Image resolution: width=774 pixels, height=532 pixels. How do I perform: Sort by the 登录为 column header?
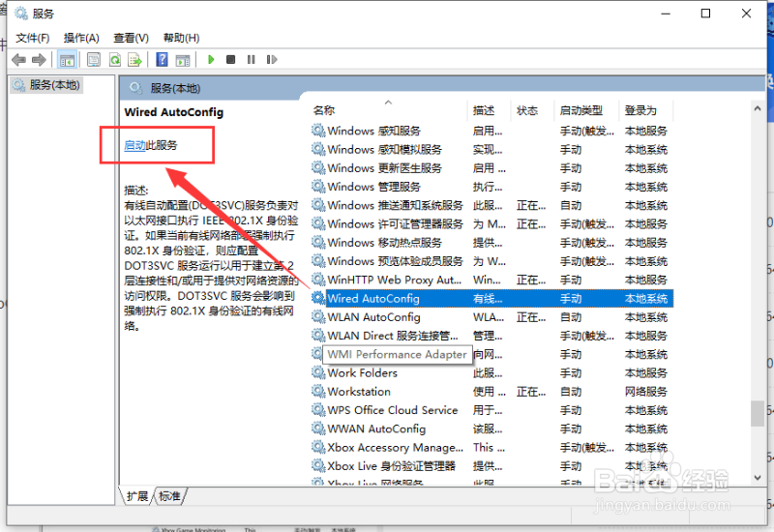(645, 110)
